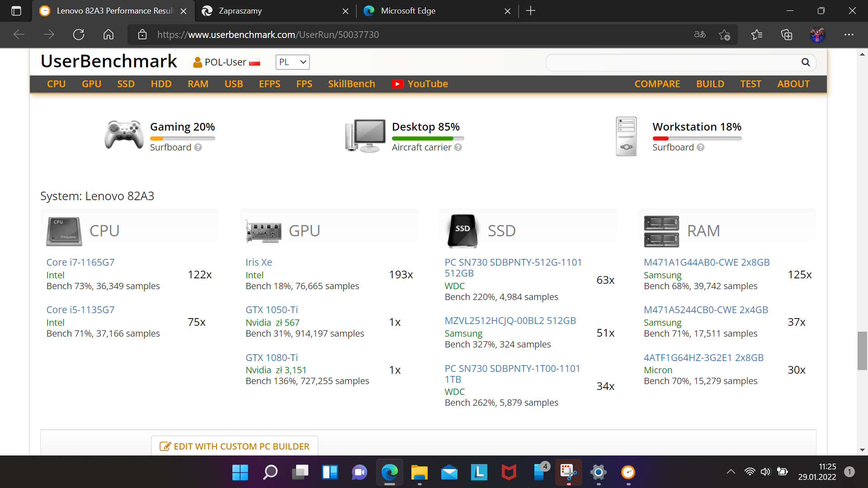
Task: Open the GTX 1080-Ti link
Action: tap(272, 358)
